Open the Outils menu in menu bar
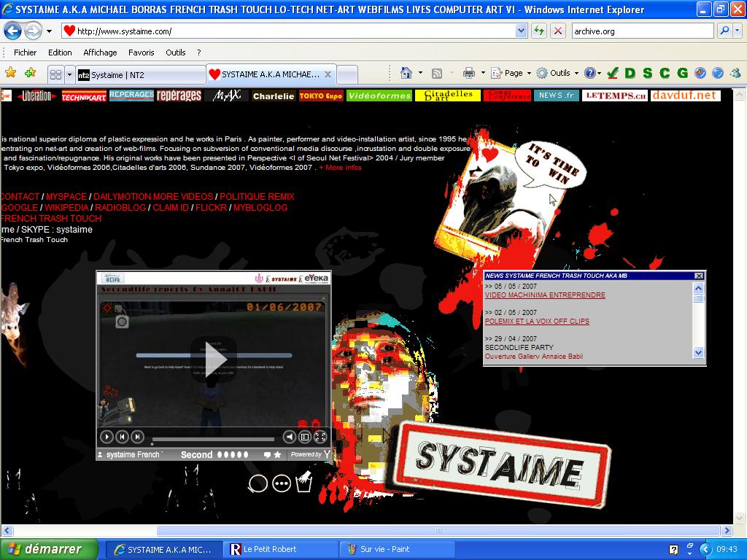747x560 pixels. (175, 52)
